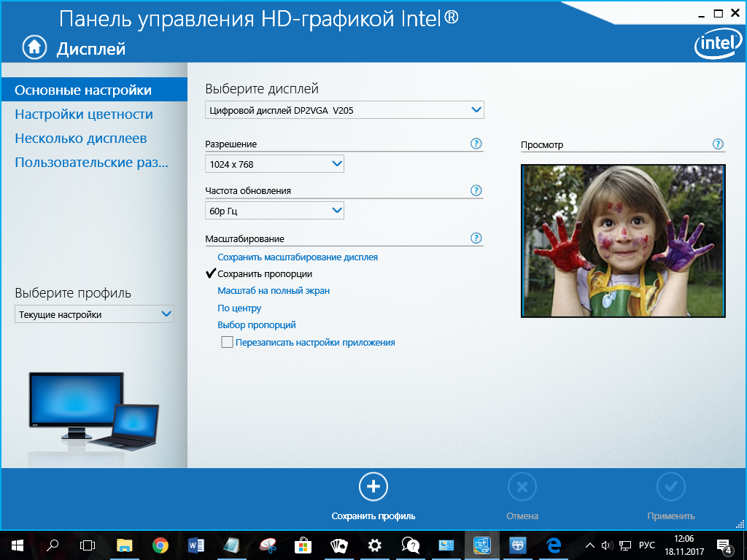Show hidden tray icons chevron
The height and width of the screenshot is (560, 747).
click(x=589, y=545)
